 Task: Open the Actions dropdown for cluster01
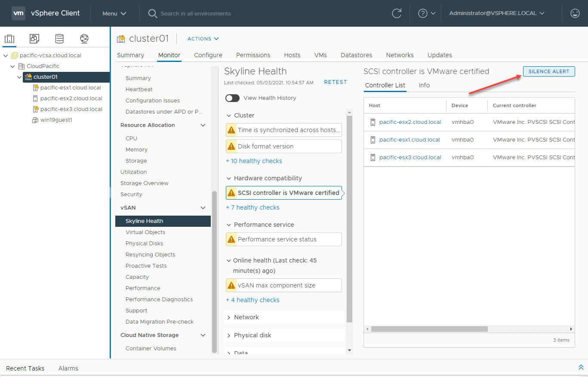click(203, 39)
